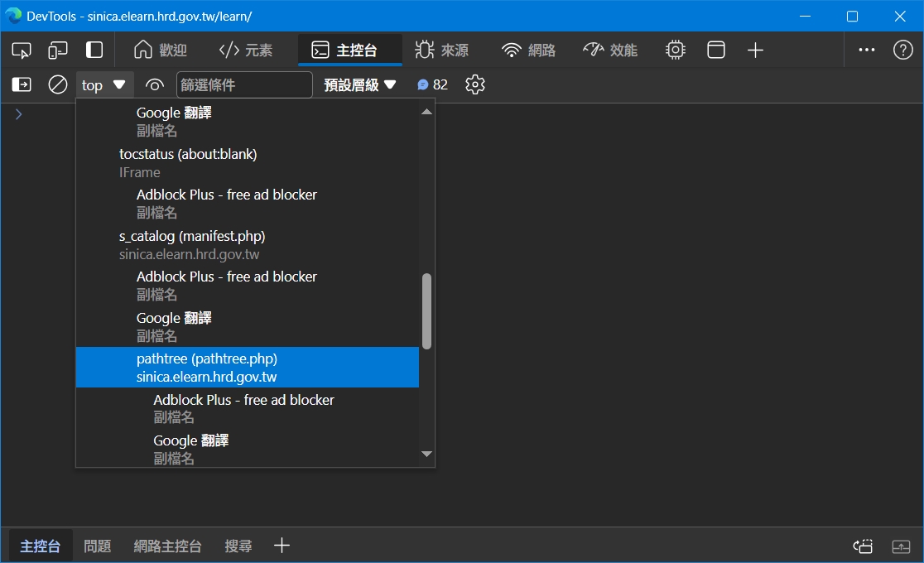Open the 搜尋 search drawer tab

click(x=238, y=546)
